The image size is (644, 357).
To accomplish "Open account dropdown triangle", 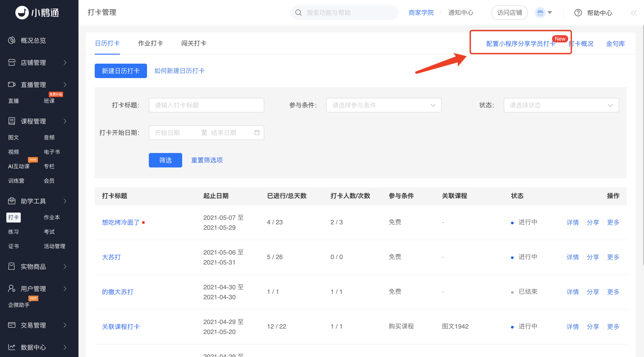I will (x=550, y=12).
